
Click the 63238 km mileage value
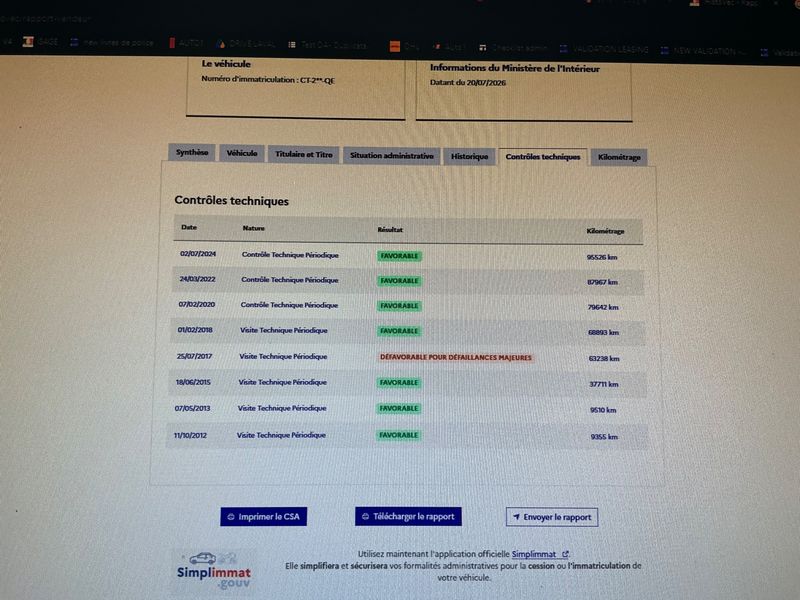coord(604,359)
